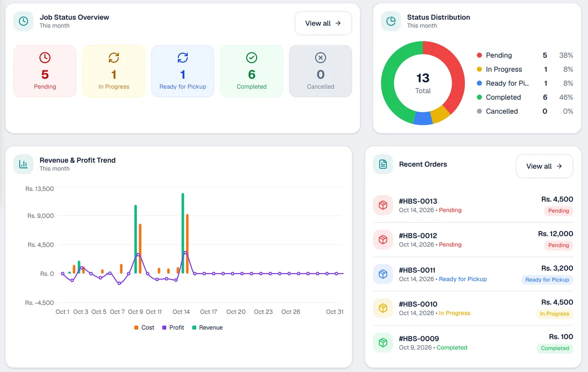Toggle the Cost series in chart legend

144,327
